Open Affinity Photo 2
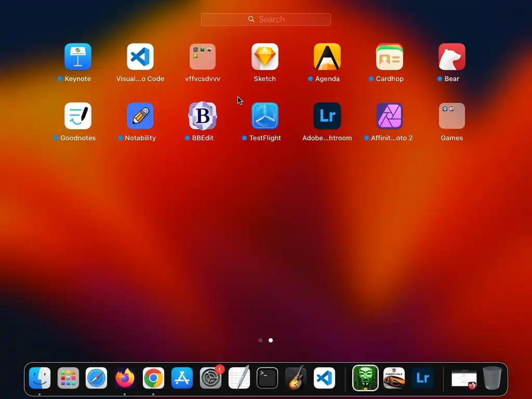532x399 pixels. click(390, 116)
